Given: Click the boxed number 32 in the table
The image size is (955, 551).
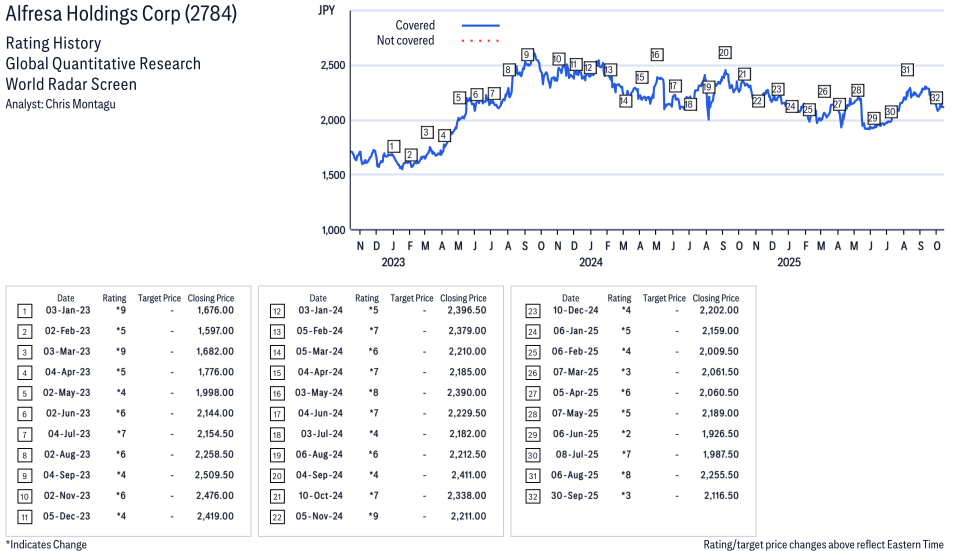Looking at the screenshot, I should 530,496.
